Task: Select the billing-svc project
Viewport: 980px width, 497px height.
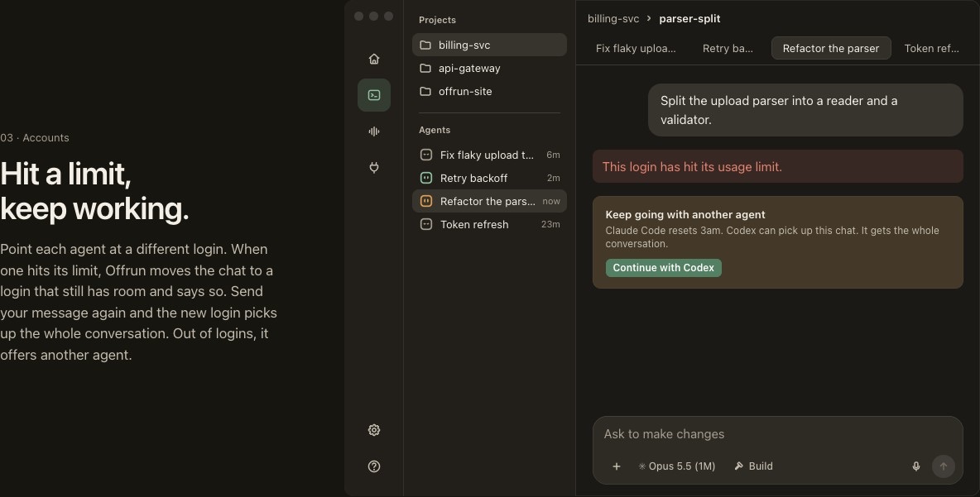Action: tap(489, 45)
